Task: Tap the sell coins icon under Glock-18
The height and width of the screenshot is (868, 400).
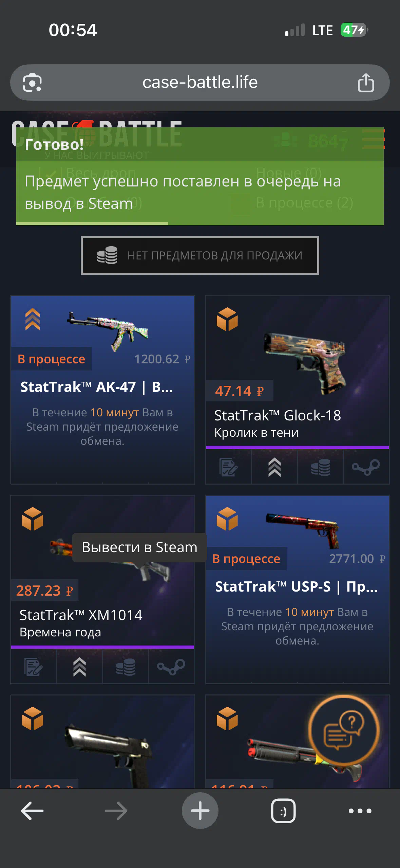Action: 320,467
